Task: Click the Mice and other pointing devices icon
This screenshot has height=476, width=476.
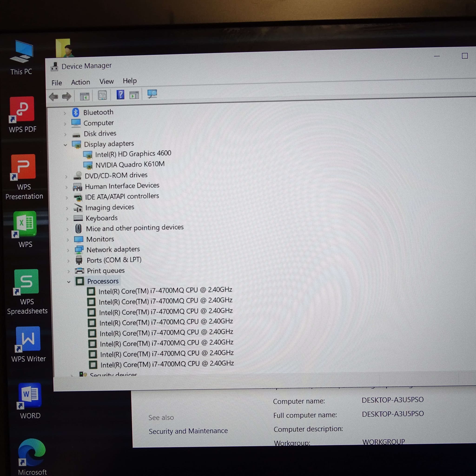Action: coord(78,229)
